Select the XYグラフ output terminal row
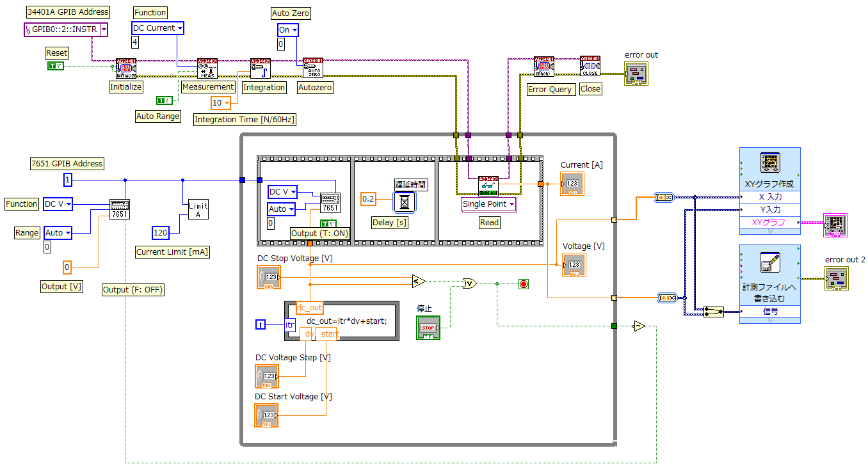 click(x=770, y=222)
